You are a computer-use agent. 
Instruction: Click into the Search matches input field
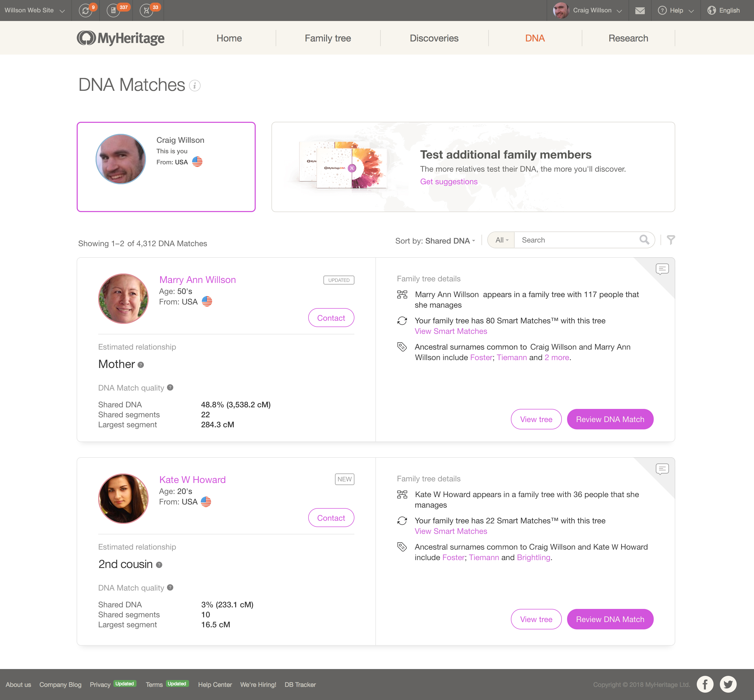pos(576,240)
